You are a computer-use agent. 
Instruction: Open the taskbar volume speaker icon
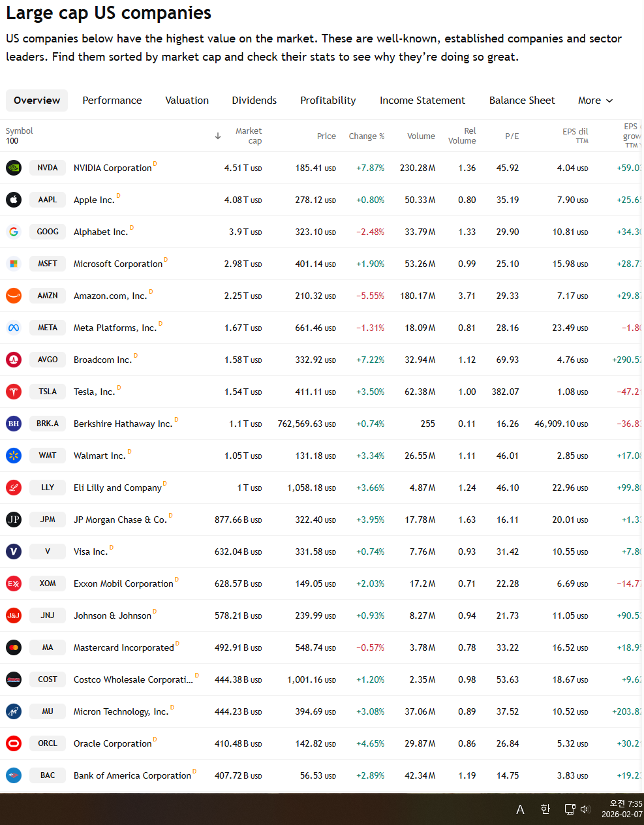pos(585,809)
